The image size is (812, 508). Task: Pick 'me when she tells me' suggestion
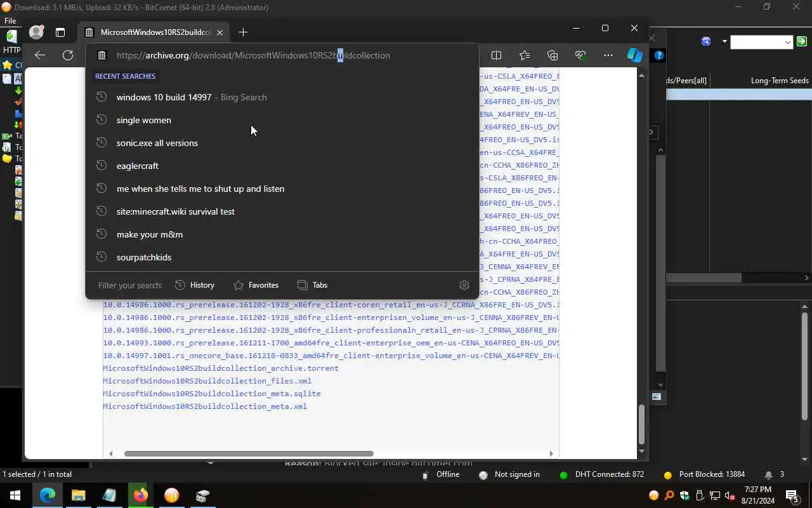tap(282, 189)
